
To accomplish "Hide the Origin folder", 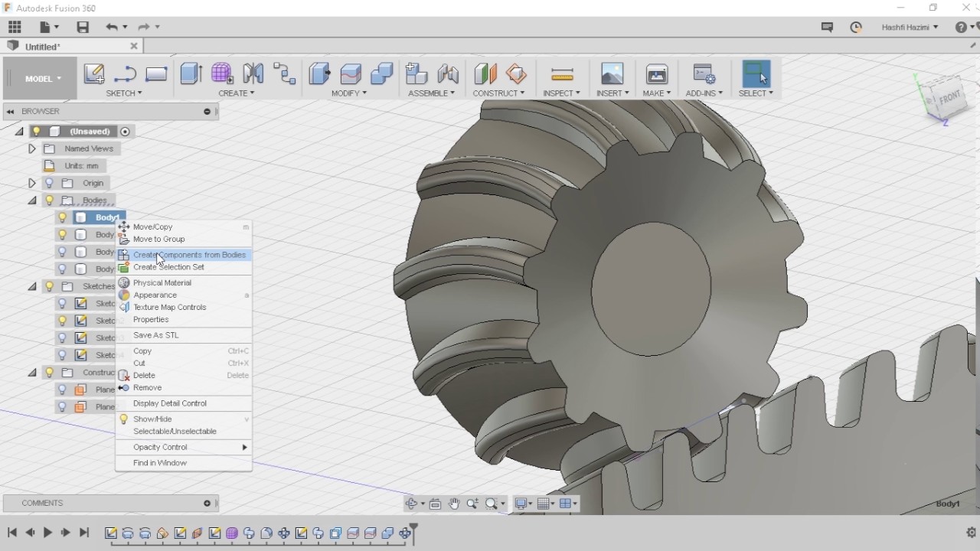I will point(49,183).
